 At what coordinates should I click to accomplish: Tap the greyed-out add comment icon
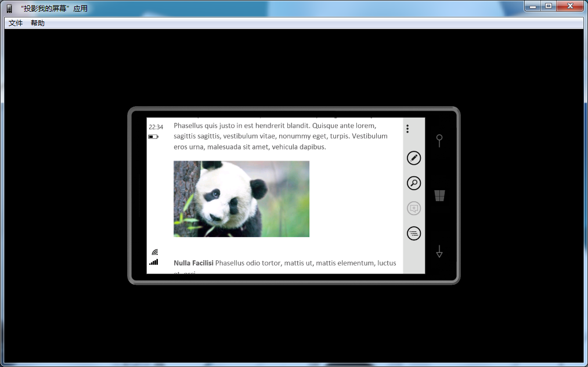[x=413, y=208]
